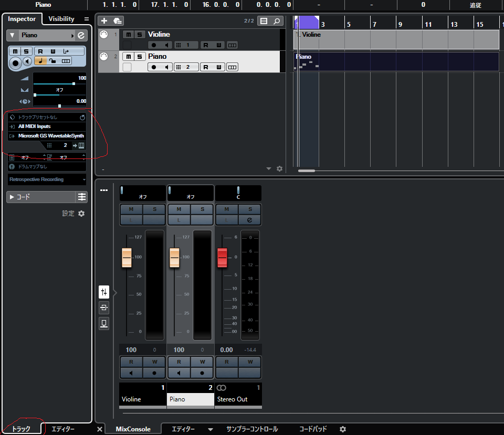This screenshot has width=504, height=435.
Task: Solo the Piano track in track list
Action: click(x=140, y=57)
